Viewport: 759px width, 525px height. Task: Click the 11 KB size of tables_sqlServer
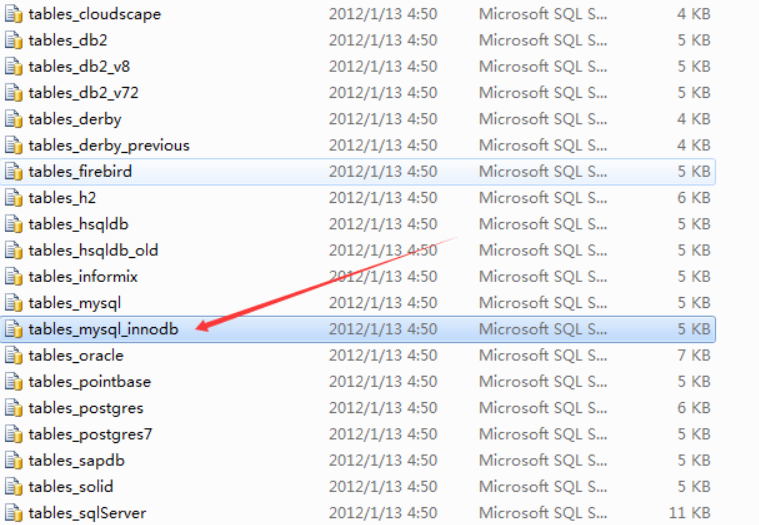[690, 513]
